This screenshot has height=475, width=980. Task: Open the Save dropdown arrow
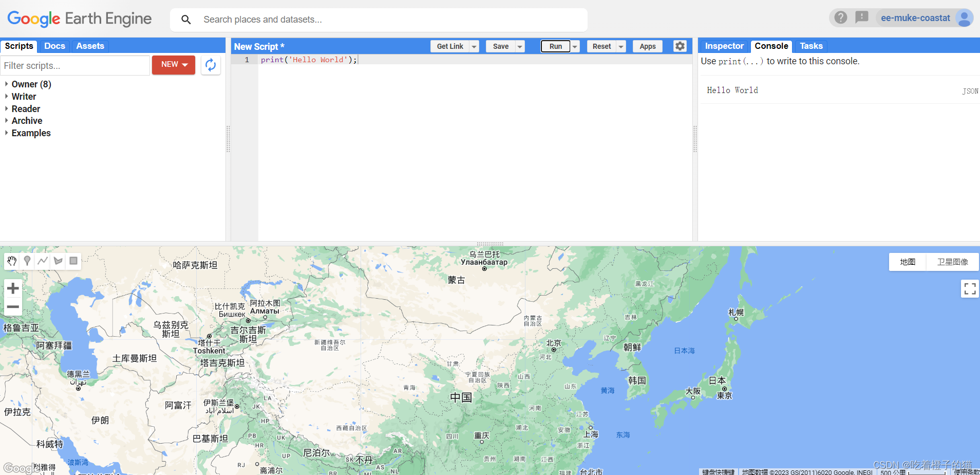[x=520, y=46]
